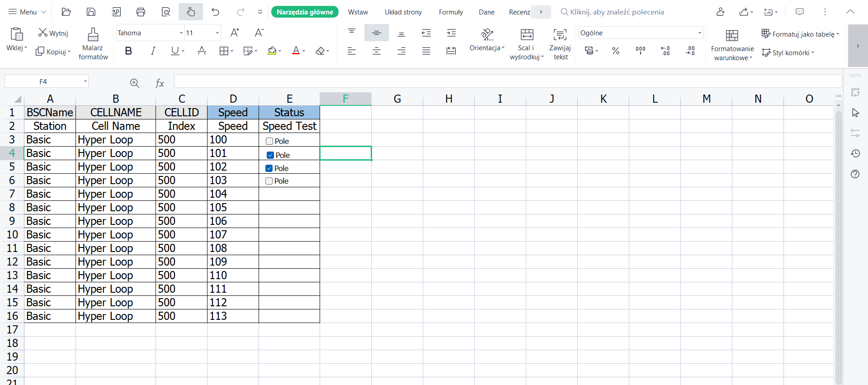Click the Kopiuj copy button

click(53, 52)
